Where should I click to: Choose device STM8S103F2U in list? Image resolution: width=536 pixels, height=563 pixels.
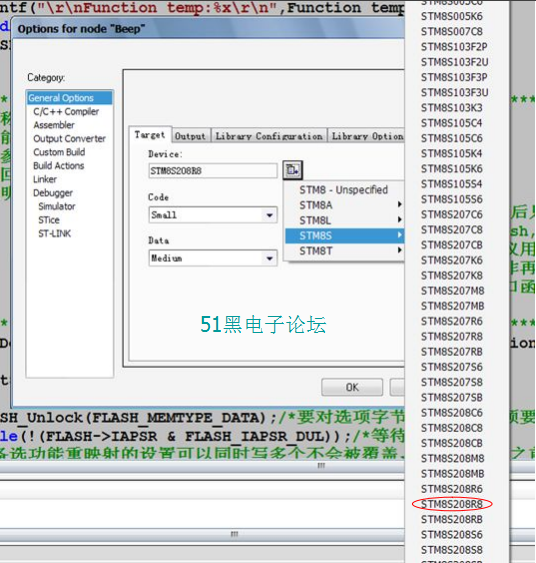pos(455,62)
